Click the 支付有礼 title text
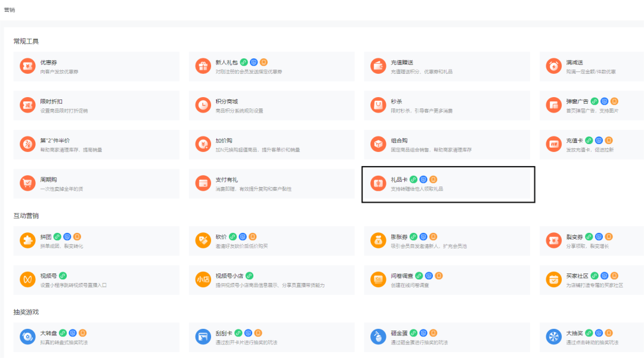 click(x=227, y=180)
